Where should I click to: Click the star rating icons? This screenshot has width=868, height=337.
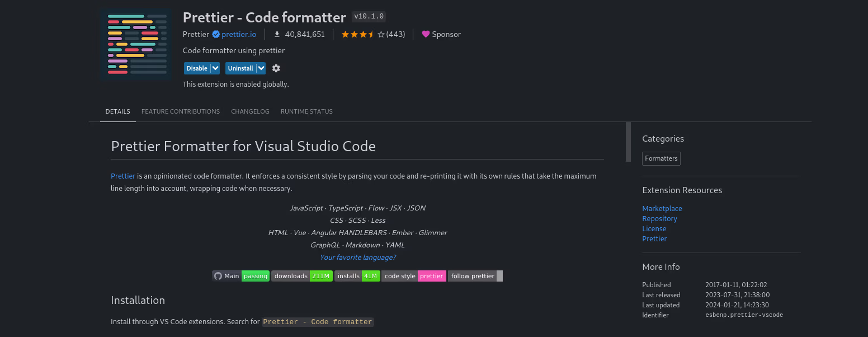click(x=363, y=34)
